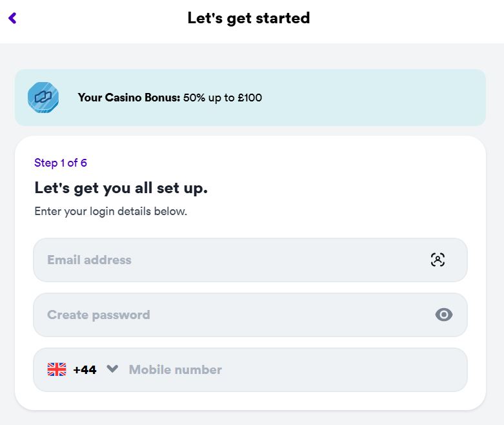Click empty area of the light-blue bonus banner
This screenshot has width=504, height=425.
373,98
